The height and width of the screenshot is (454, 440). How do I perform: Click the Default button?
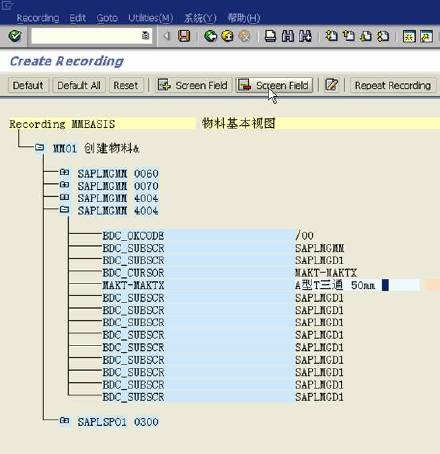(28, 85)
